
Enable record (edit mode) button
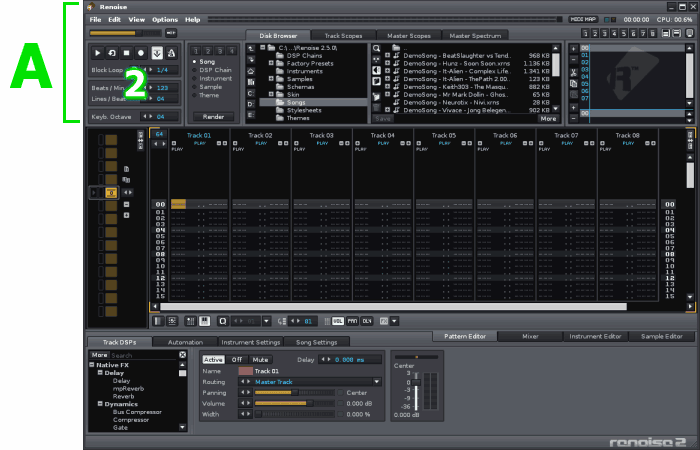[141, 53]
